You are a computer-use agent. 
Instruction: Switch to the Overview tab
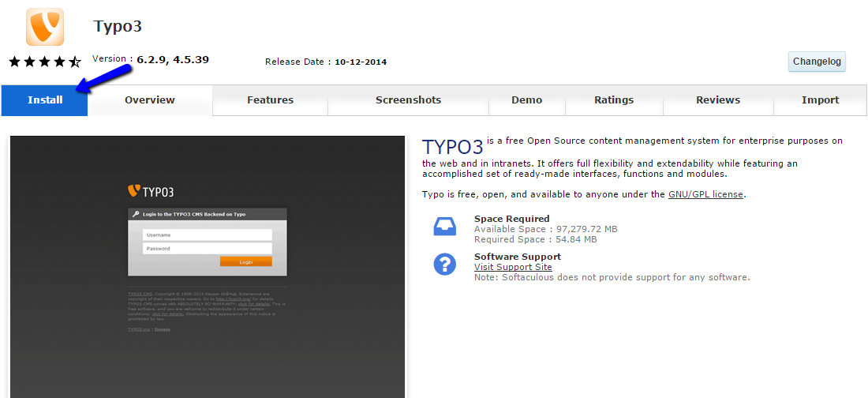pos(149,100)
